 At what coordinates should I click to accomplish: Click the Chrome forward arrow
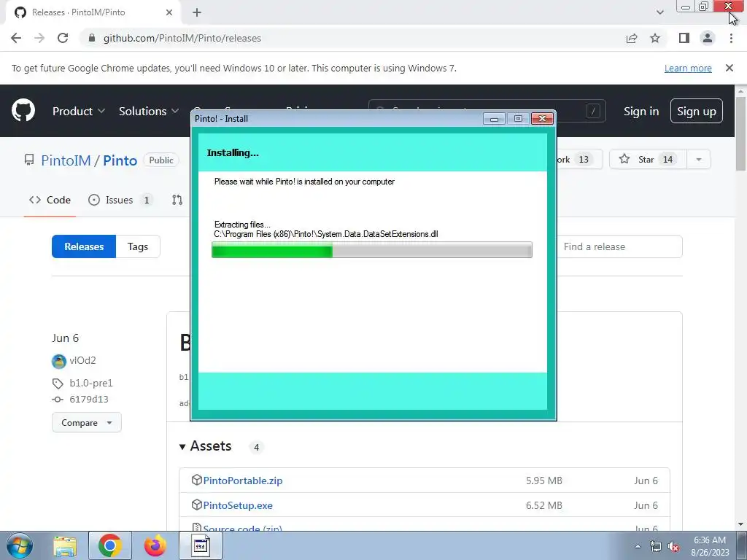click(x=39, y=38)
